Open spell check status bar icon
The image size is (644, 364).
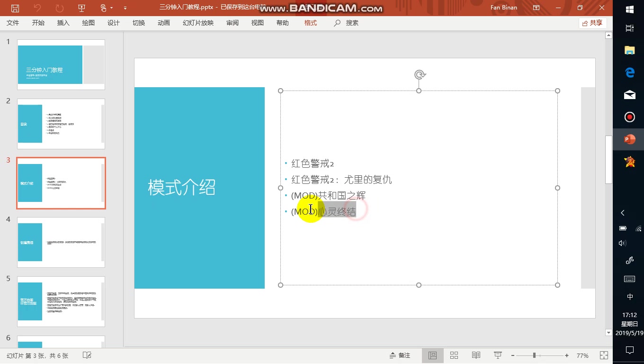pos(87,355)
